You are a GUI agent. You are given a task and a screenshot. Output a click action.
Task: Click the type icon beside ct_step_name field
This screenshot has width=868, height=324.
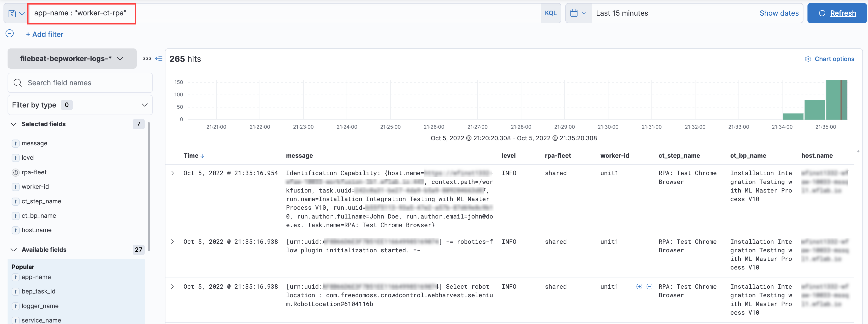pyautogui.click(x=15, y=202)
